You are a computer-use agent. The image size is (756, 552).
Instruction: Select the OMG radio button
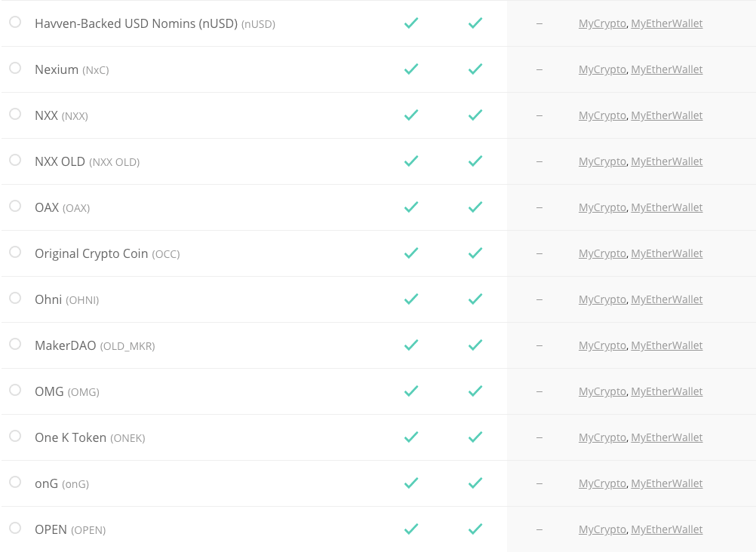pos(15,390)
